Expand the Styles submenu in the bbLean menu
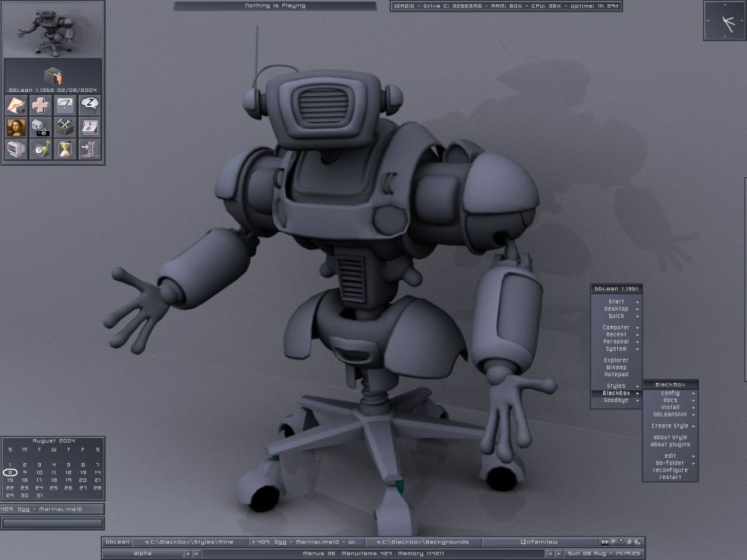The width and height of the screenshot is (747, 560). [617, 385]
